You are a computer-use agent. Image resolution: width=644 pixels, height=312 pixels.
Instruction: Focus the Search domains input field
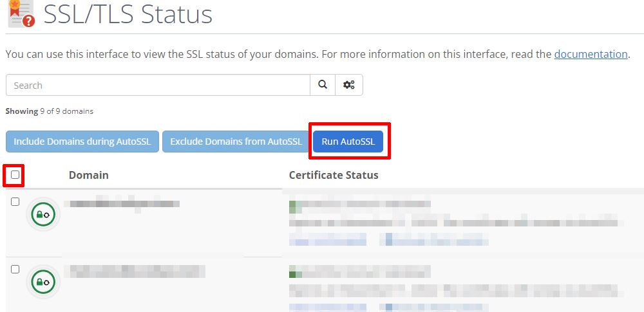tap(158, 85)
